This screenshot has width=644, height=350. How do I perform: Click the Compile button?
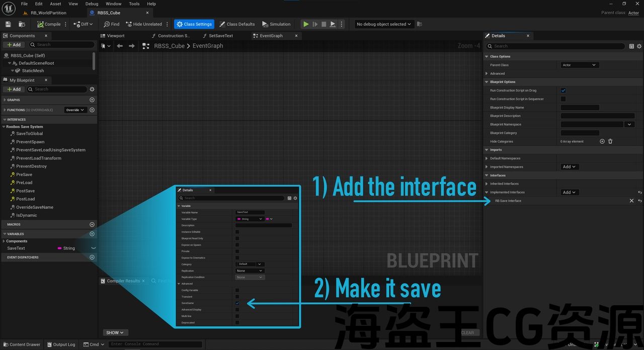[x=49, y=24]
